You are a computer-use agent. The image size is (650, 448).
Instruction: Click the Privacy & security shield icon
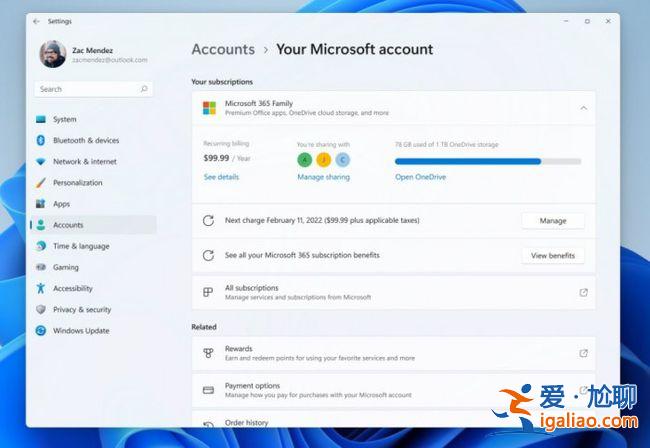pyautogui.click(x=41, y=309)
